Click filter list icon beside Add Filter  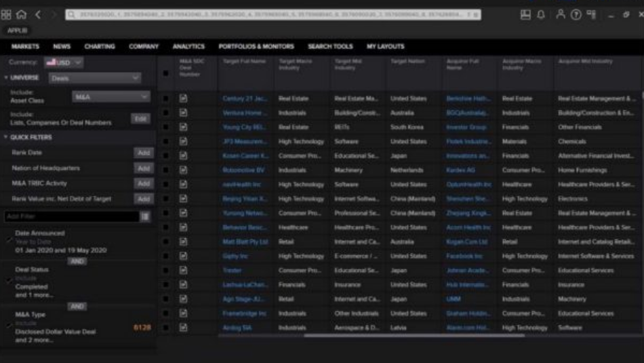pos(145,216)
